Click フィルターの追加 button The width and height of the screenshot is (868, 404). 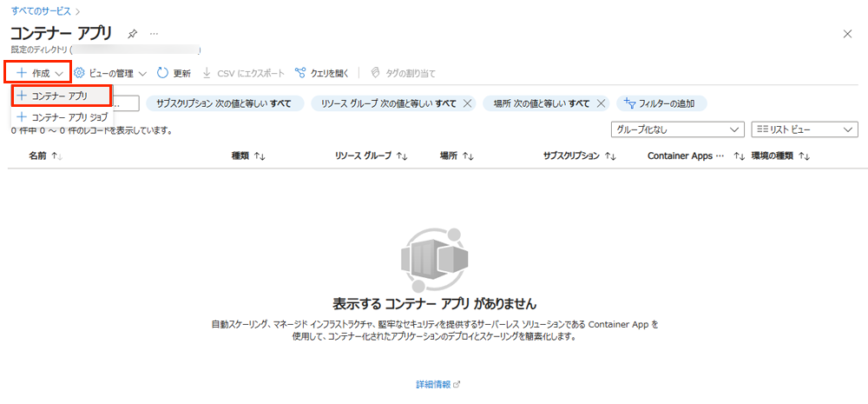661,103
